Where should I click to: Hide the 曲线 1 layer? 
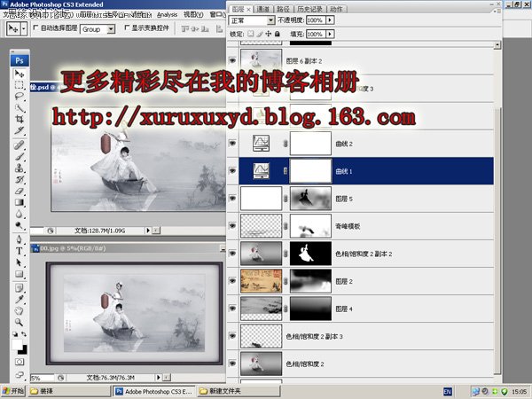click(x=232, y=170)
